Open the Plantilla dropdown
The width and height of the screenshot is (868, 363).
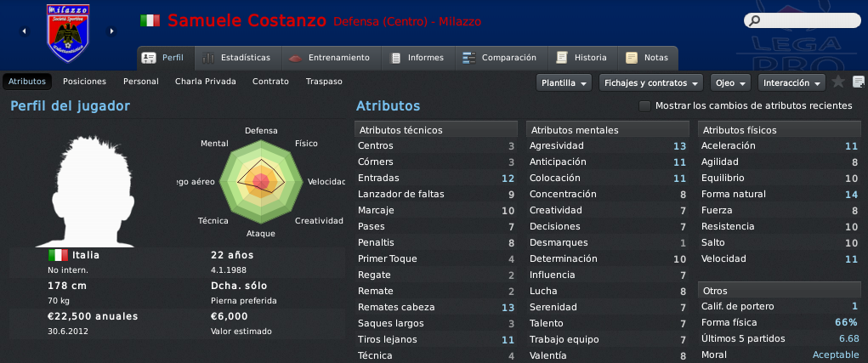[564, 83]
